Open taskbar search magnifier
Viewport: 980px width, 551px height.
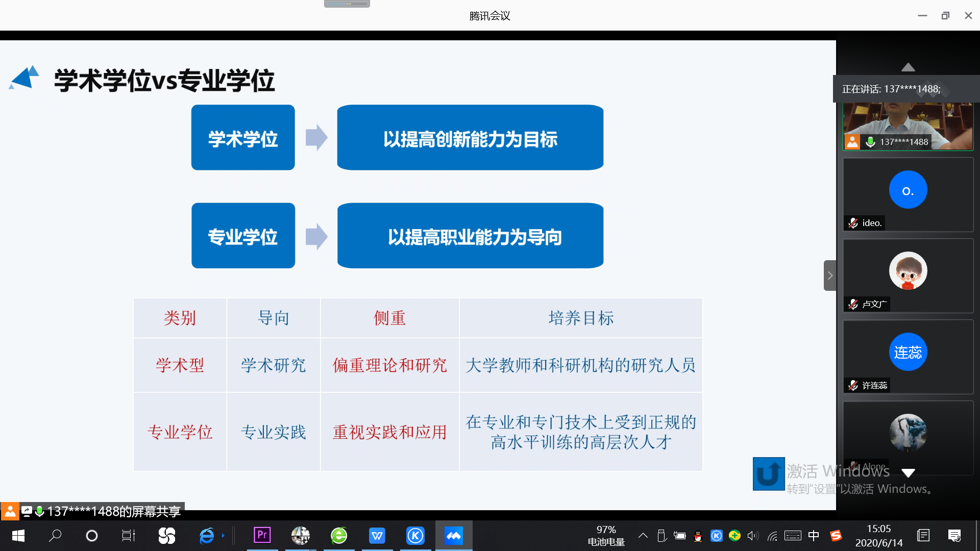[x=55, y=535]
